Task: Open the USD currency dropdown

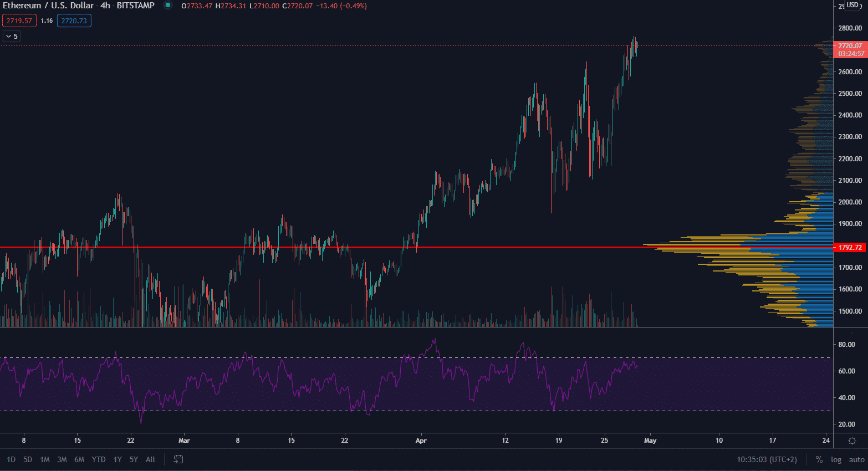Action: pyautogui.click(x=852, y=6)
